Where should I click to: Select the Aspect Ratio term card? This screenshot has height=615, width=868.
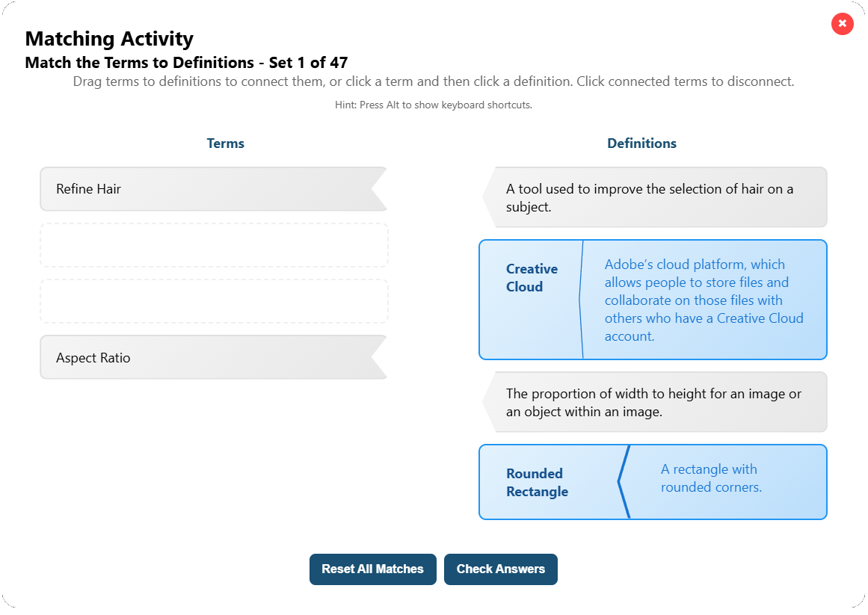(213, 357)
